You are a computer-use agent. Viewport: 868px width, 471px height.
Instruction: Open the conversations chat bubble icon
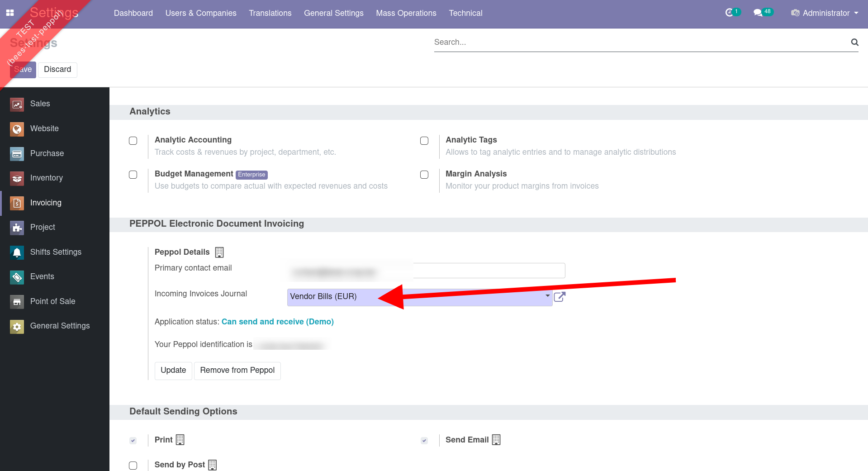758,13
